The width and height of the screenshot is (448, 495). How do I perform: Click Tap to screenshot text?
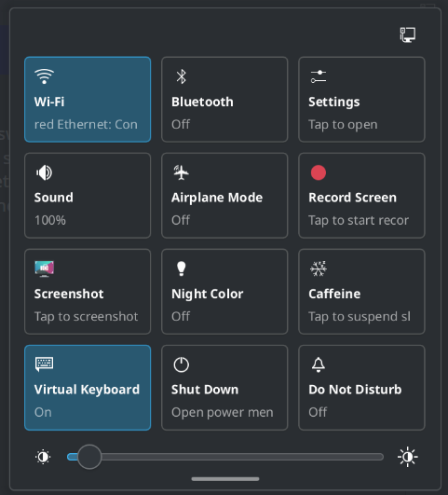[x=86, y=317]
